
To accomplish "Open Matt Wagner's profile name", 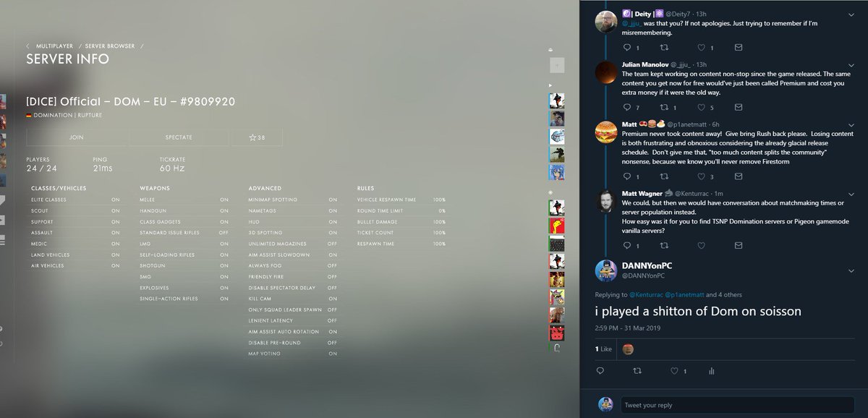I will 642,193.
